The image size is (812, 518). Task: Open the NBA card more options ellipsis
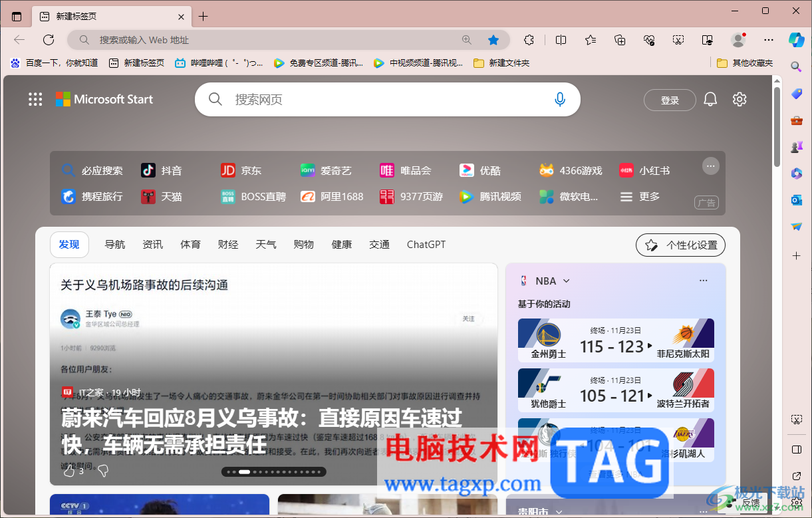[x=704, y=281]
